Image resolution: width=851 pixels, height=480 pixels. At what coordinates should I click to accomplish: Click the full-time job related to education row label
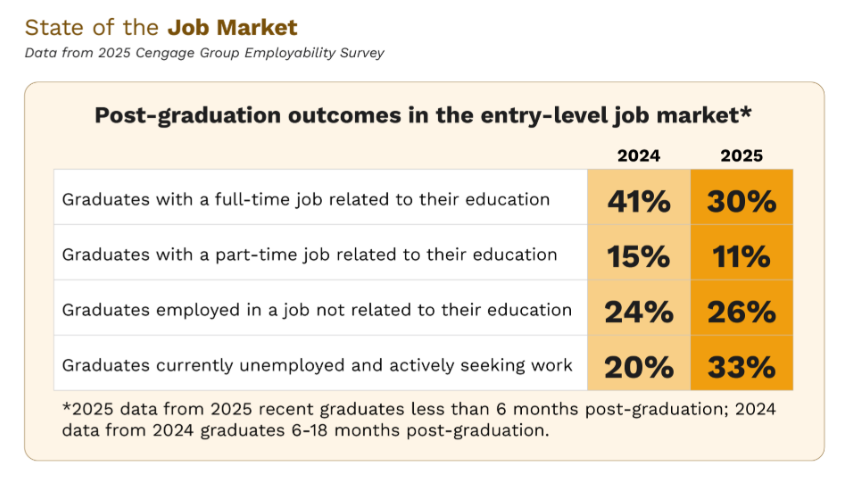(x=306, y=199)
